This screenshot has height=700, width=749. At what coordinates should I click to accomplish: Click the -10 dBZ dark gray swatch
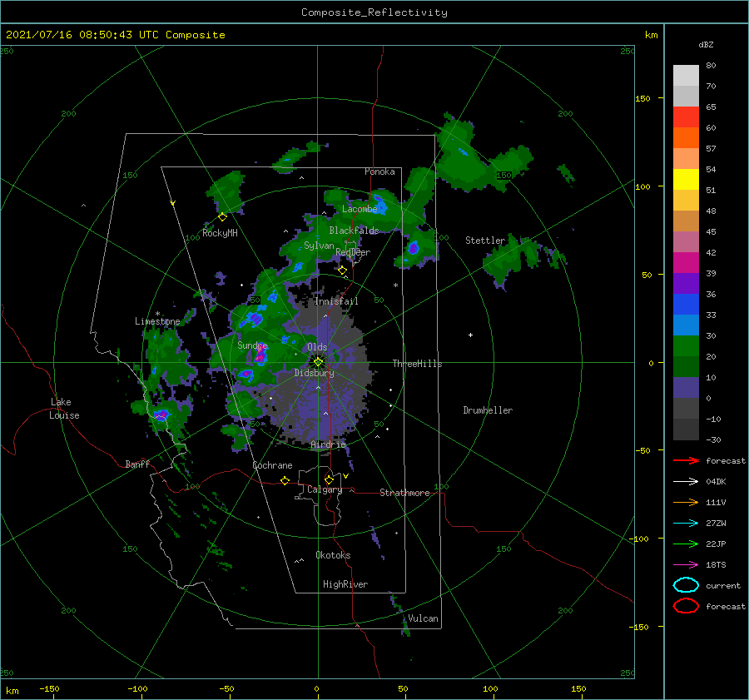tap(686, 429)
